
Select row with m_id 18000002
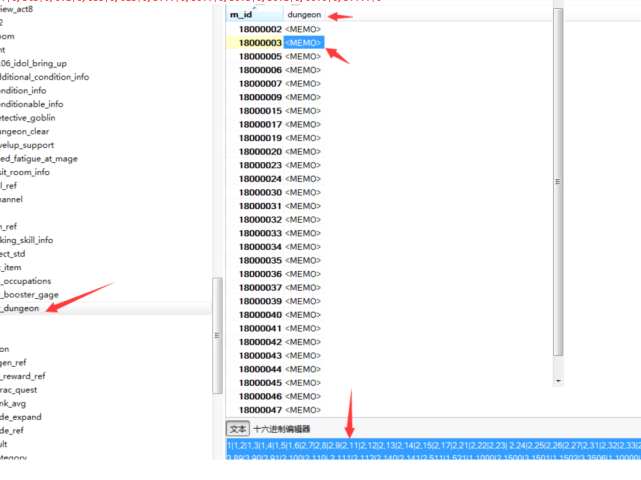(260, 30)
